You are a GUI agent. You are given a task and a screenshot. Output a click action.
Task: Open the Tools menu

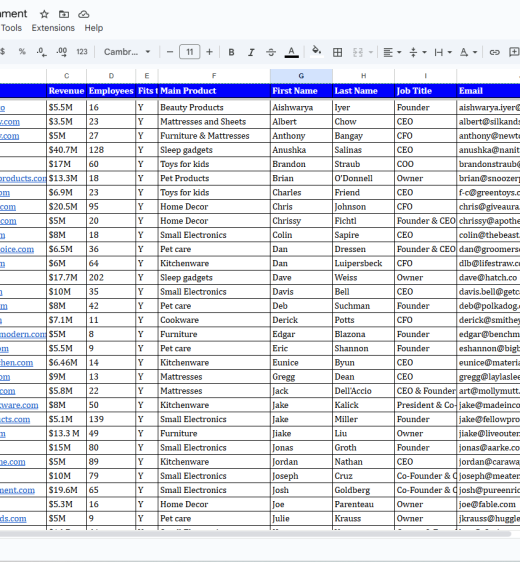tap(11, 28)
